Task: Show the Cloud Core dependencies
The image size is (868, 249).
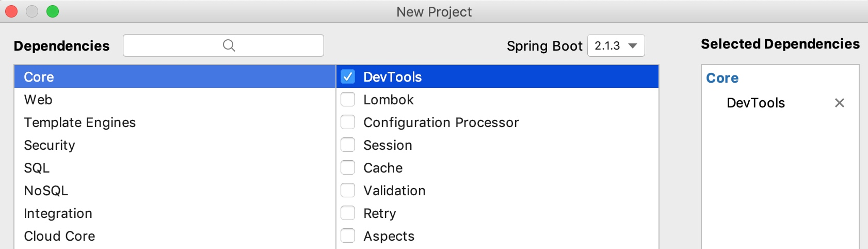Action: click(59, 236)
